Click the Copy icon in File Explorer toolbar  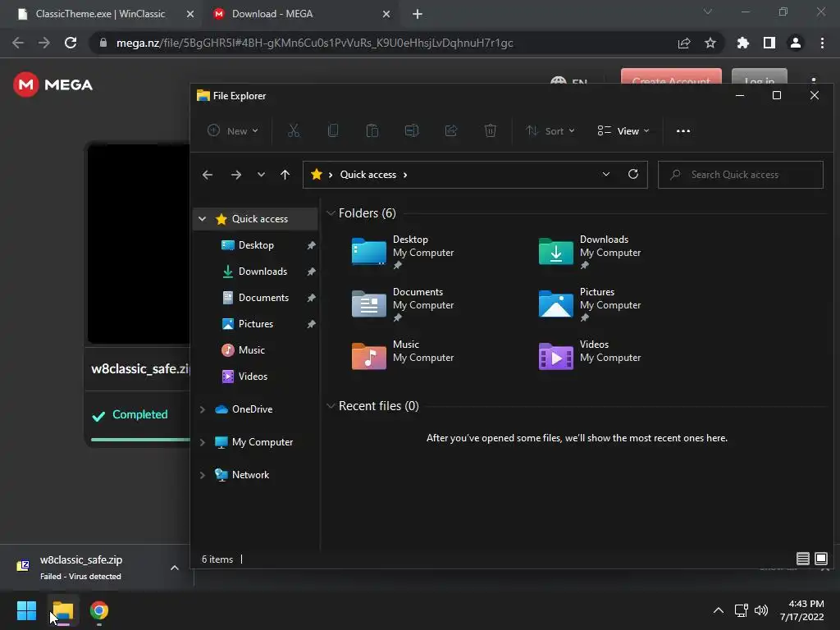pos(333,130)
